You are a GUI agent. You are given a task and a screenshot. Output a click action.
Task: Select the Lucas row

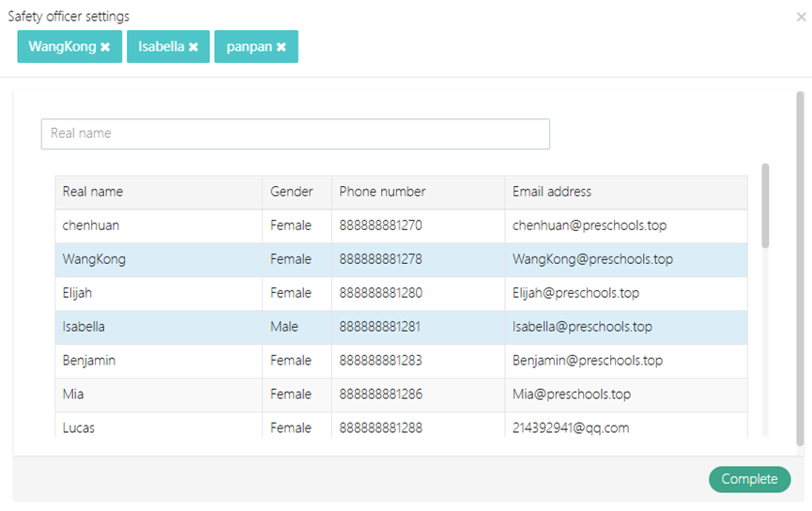point(158,427)
